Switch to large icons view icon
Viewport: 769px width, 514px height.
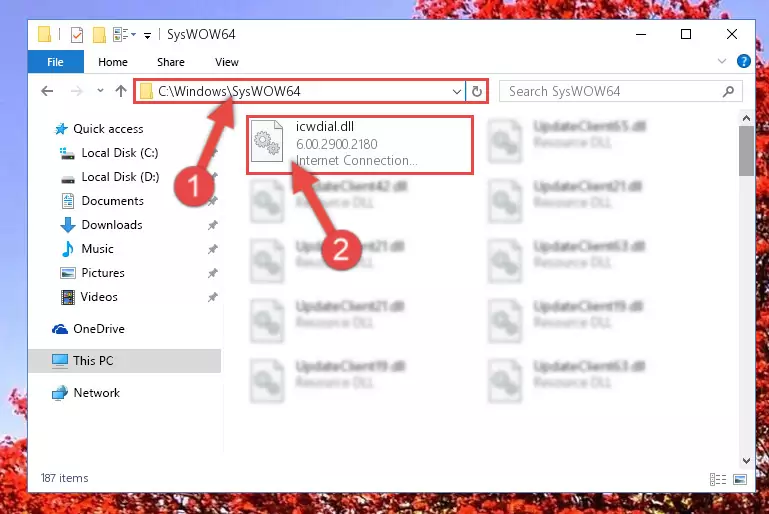click(740, 479)
